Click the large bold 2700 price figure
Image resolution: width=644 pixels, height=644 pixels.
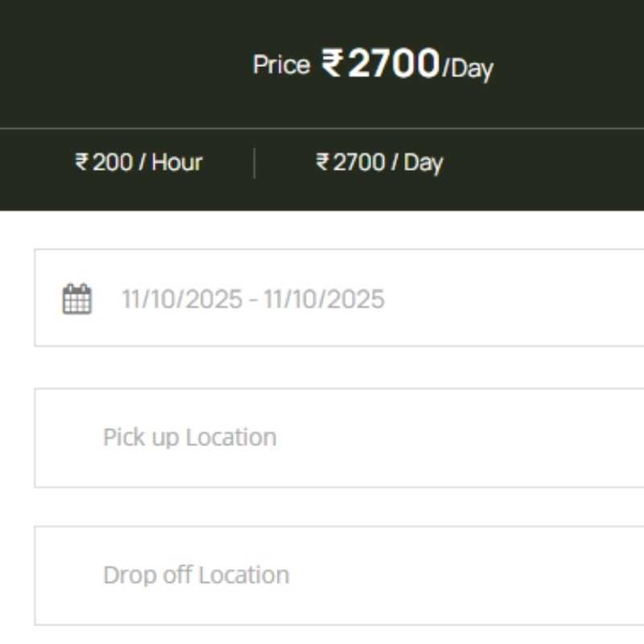click(394, 64)
